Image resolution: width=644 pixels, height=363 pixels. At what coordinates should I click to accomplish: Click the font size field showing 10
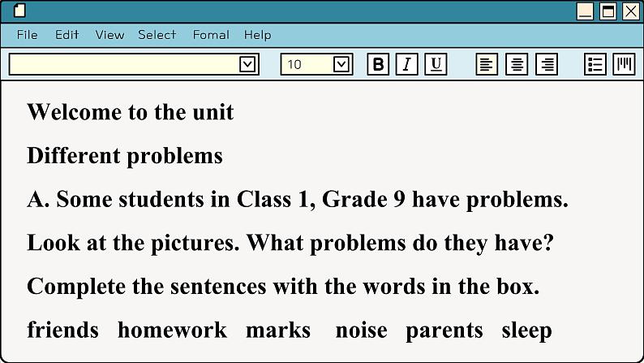point(307,65)
